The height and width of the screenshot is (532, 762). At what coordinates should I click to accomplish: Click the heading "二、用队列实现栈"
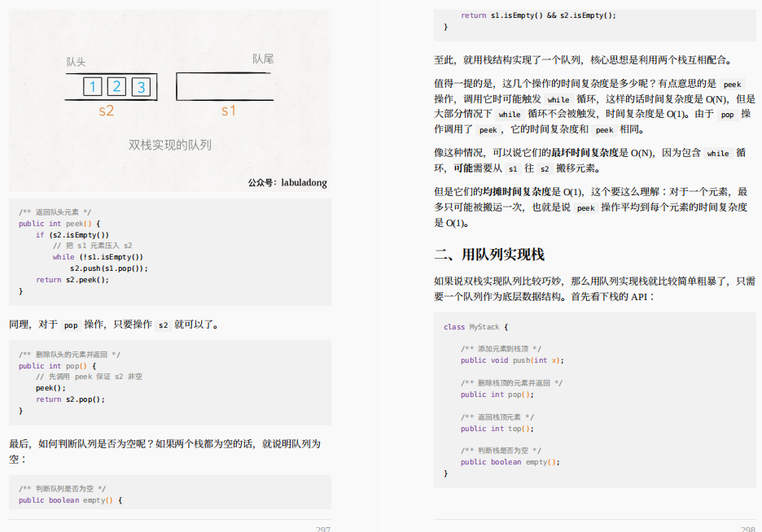[x=489, y=255]
